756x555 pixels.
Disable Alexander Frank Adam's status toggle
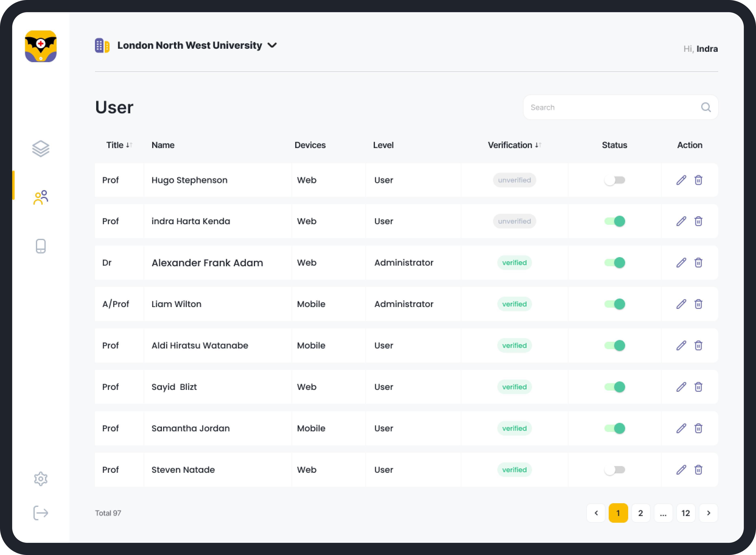pos(614,263)
